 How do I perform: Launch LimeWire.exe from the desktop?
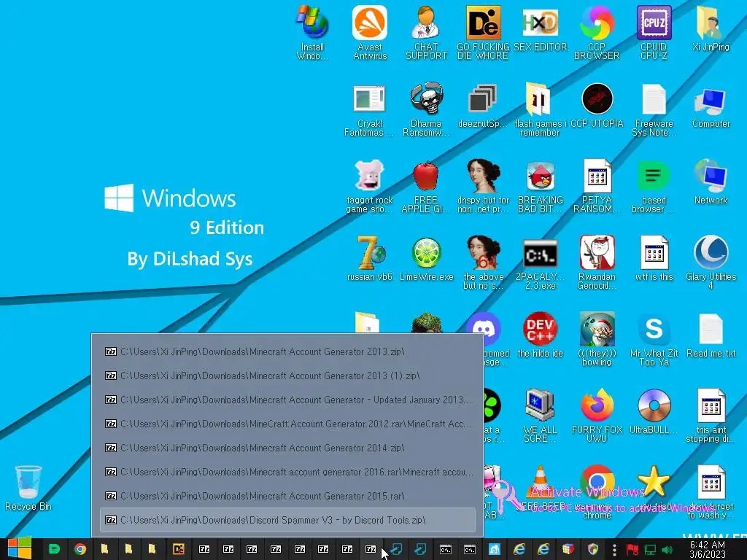pos(426,259)
